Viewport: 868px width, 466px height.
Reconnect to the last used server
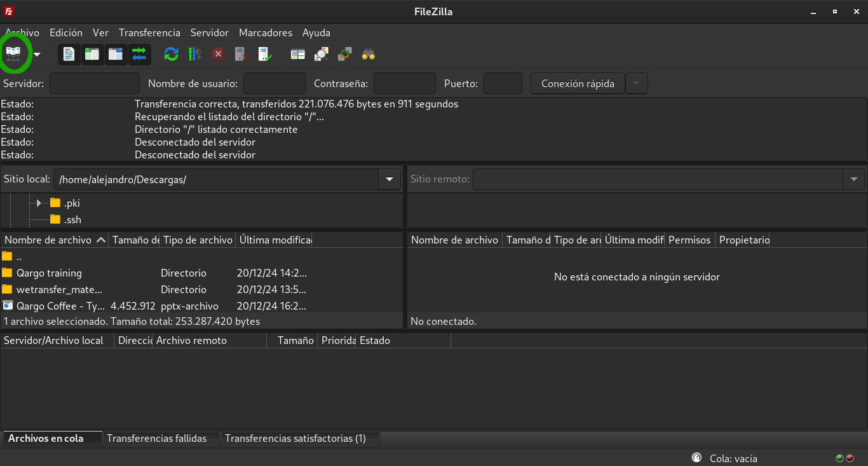[265, 54]
